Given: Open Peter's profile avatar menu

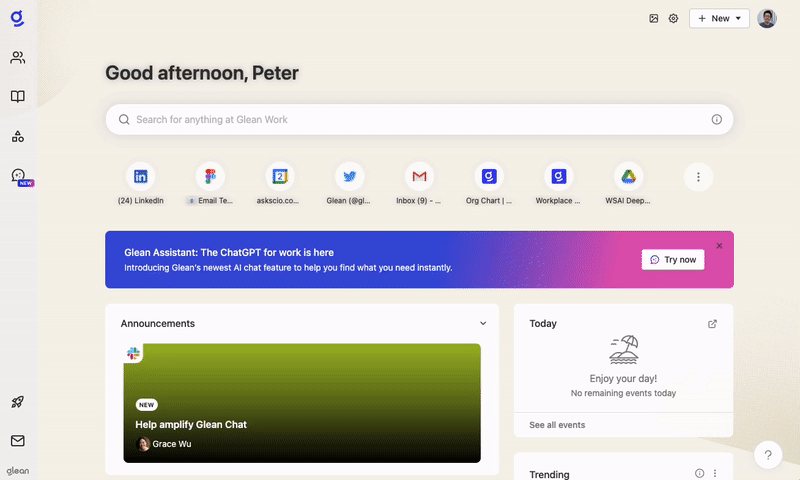Looking at the screenshot, I should (767, 18).
